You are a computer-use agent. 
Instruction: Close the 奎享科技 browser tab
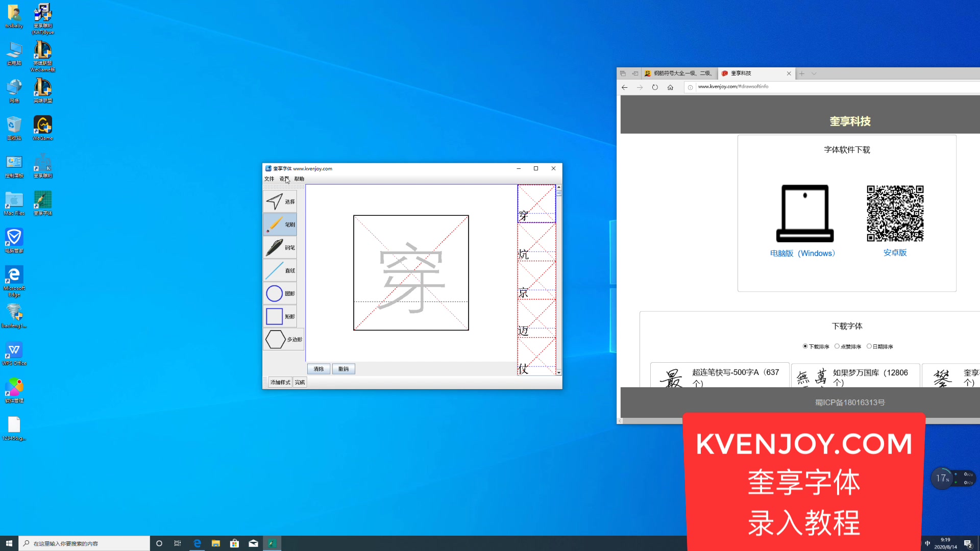pyautogui.click(x=789, y=73)
